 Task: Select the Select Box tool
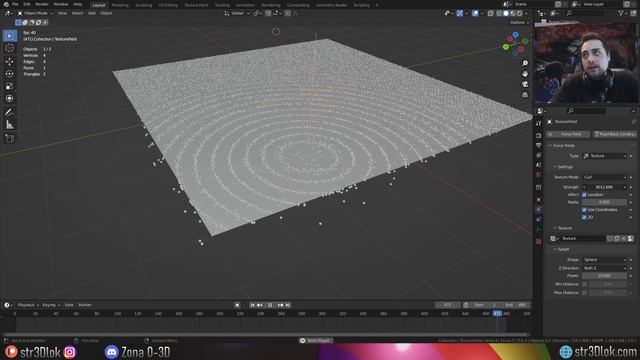click(10, 36)
